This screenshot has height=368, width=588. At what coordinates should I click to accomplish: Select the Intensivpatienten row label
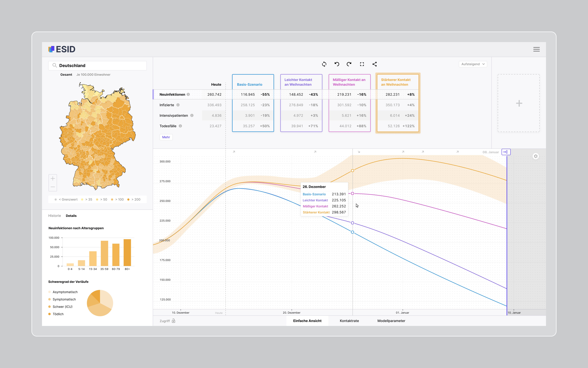(174, 115)
